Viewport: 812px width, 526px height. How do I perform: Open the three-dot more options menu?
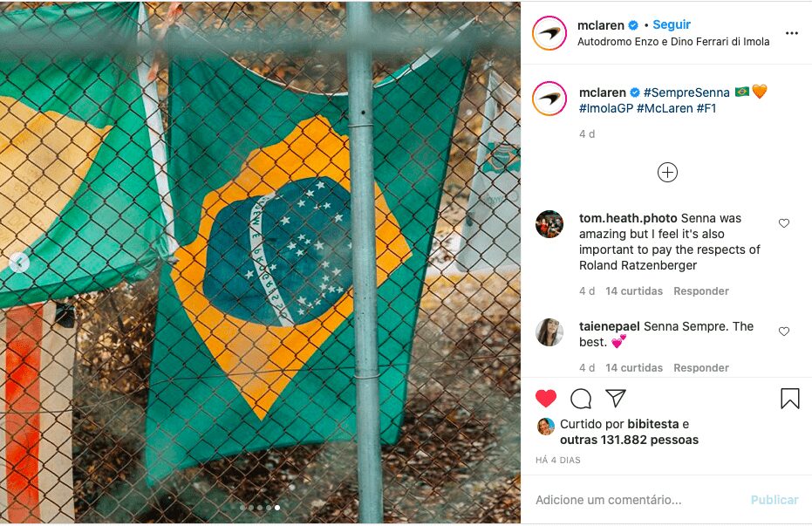click(792, 33)
